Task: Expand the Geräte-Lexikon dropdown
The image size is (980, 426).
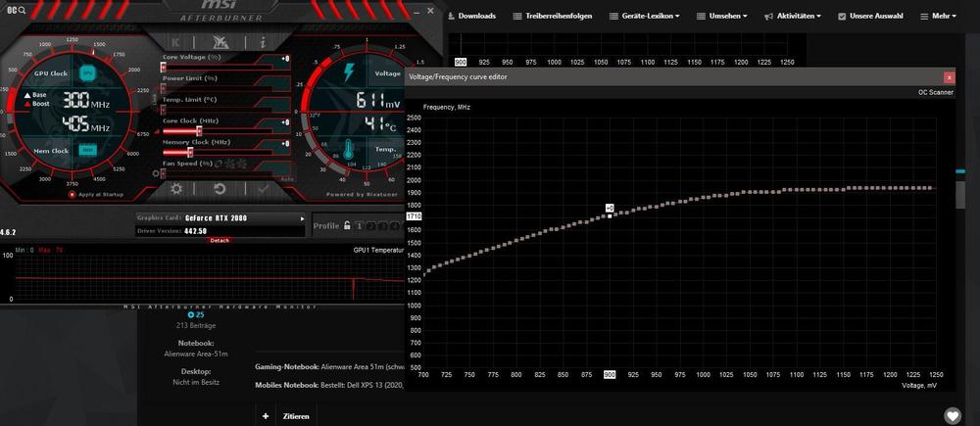Action: [643, 16]
